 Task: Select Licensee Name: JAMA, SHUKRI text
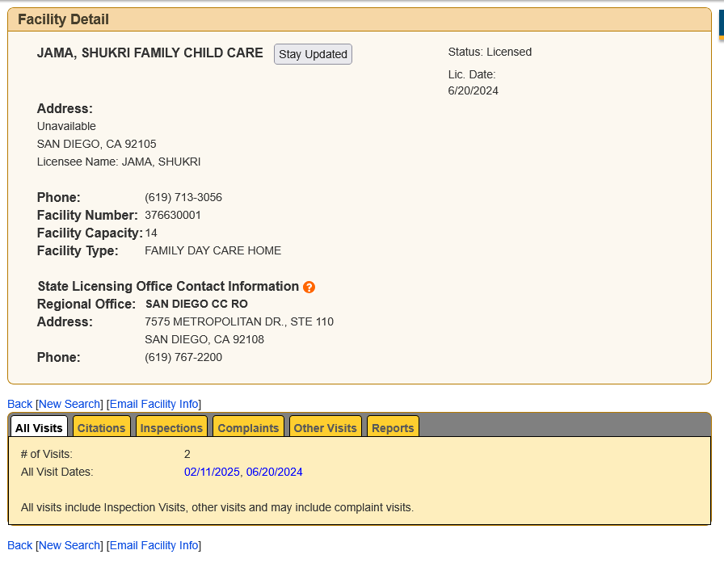119,162
